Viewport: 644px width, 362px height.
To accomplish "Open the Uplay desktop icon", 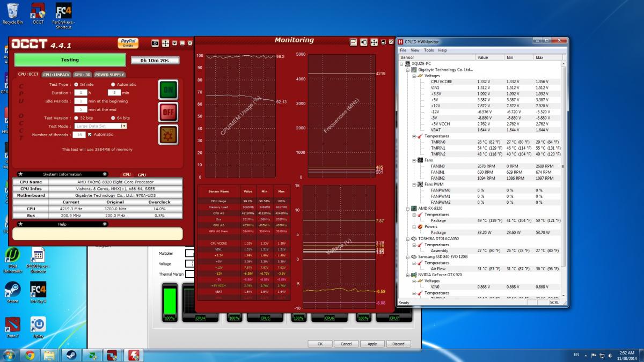I will point(38,327).
